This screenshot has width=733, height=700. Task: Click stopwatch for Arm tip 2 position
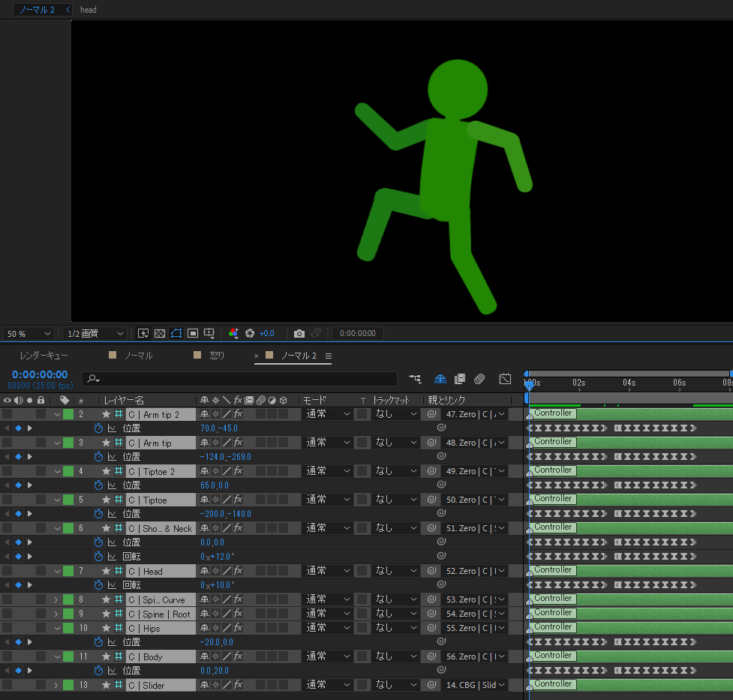[x=98, y=428]
